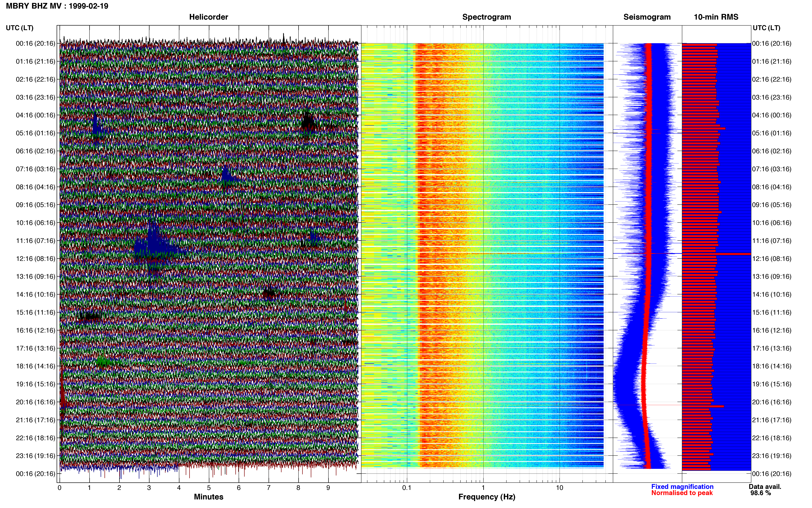Click the red RMS spike bar near 20:16
This screenshot has width=812, height=508.
(703, 407)
